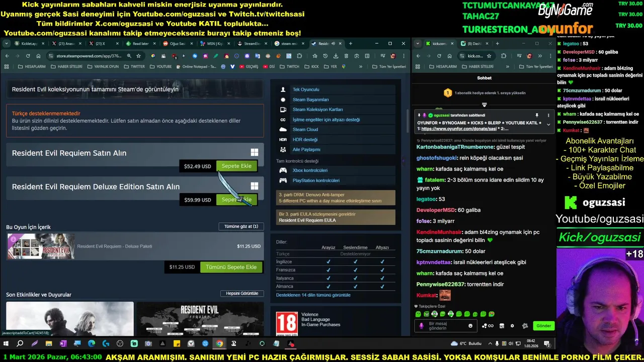
Task: Go to home page in Steam browser window
Action: click(38, 56)
